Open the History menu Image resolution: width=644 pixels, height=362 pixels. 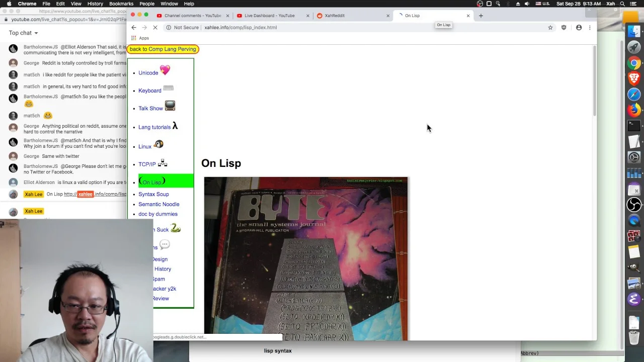[x=95, y=4]
